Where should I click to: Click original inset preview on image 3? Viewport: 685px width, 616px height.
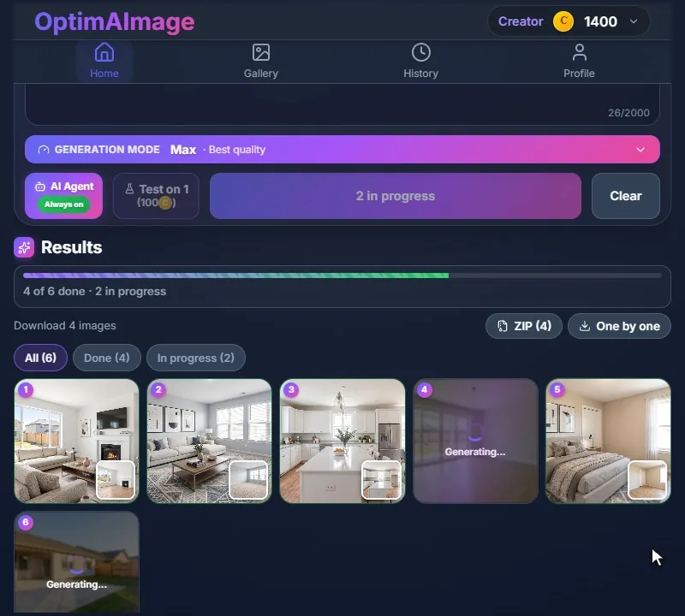coord(381,479)
